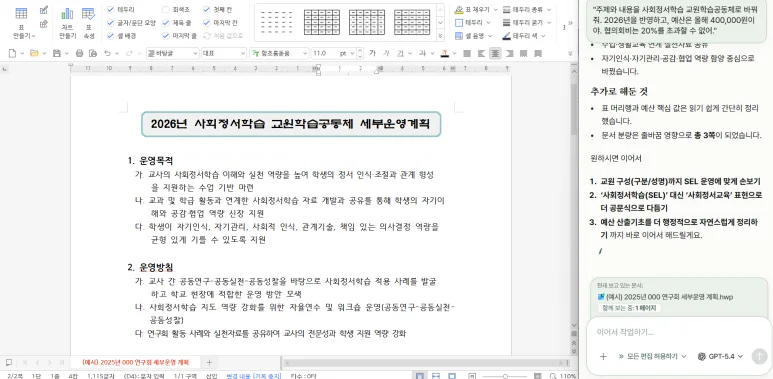Click the zoom magnifier icon in status bar
This screenshot has width=773, height=379.
(x=553, y=376)
